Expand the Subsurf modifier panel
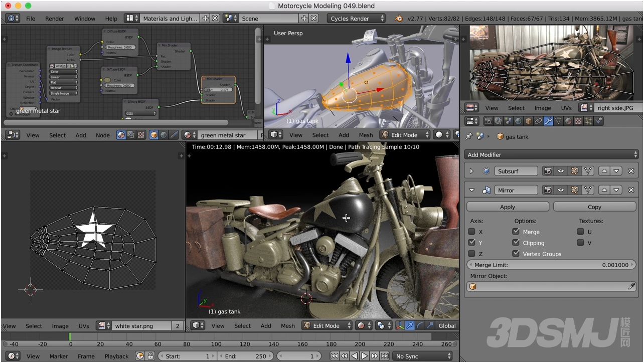This screenshot has width=644, height=363. 471,171
